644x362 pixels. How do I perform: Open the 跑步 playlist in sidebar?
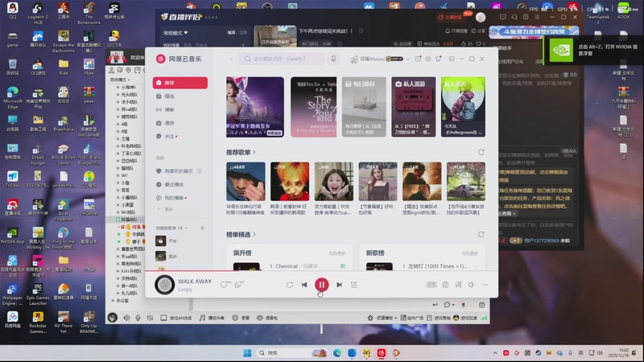tap(180, 256)
